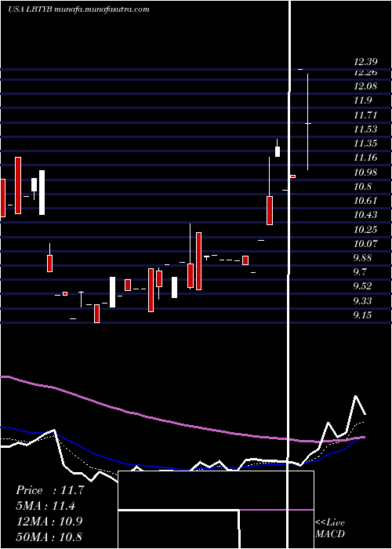Select the 11.53 price axis label

(x=365, y=129)
